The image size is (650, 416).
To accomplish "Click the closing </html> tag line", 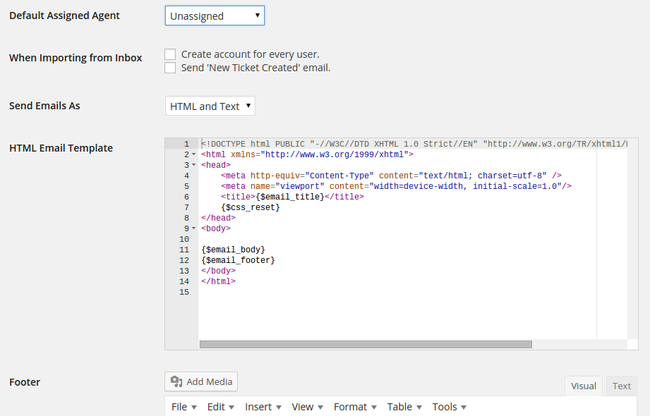I will pyautogui.click(x=218, y=281).
